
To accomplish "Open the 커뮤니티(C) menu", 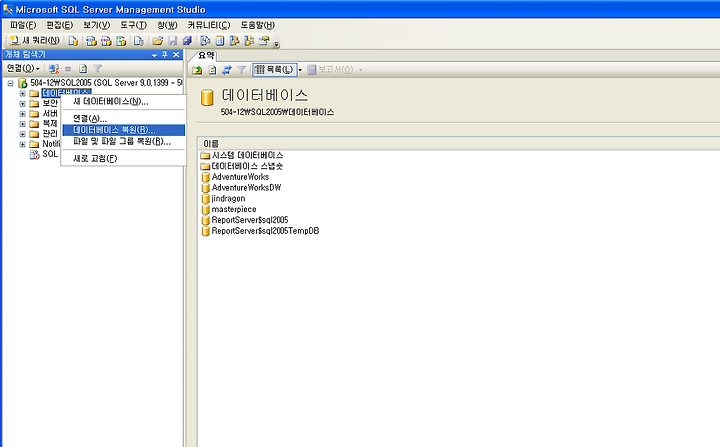I will tap(208, 25).
